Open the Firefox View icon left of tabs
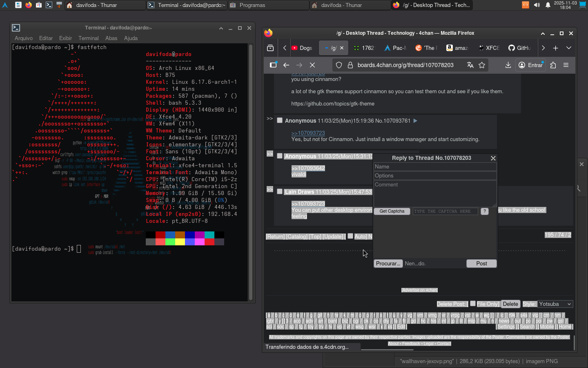588x368 pixels. pos(270,48)
